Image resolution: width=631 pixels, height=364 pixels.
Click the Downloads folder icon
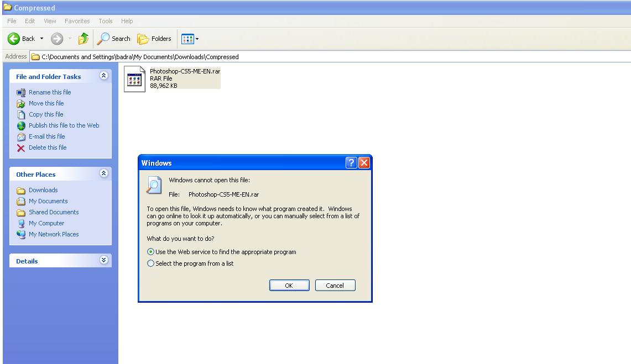pos(21,191)
